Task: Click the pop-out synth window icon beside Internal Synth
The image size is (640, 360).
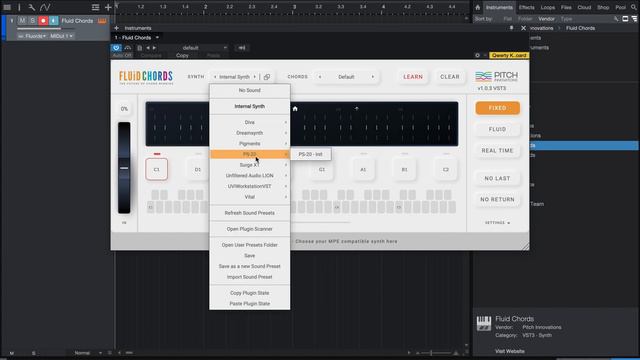Action: [267, 77]
